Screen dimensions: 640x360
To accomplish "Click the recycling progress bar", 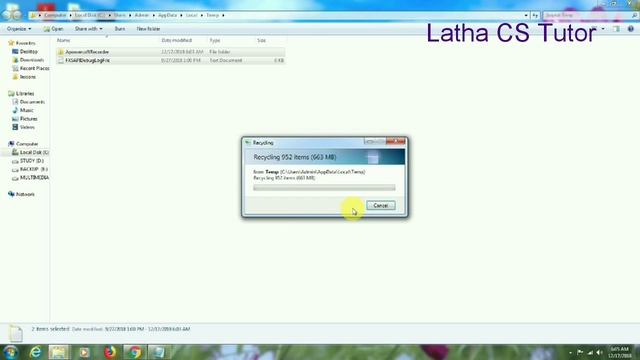I will (324, 187).
